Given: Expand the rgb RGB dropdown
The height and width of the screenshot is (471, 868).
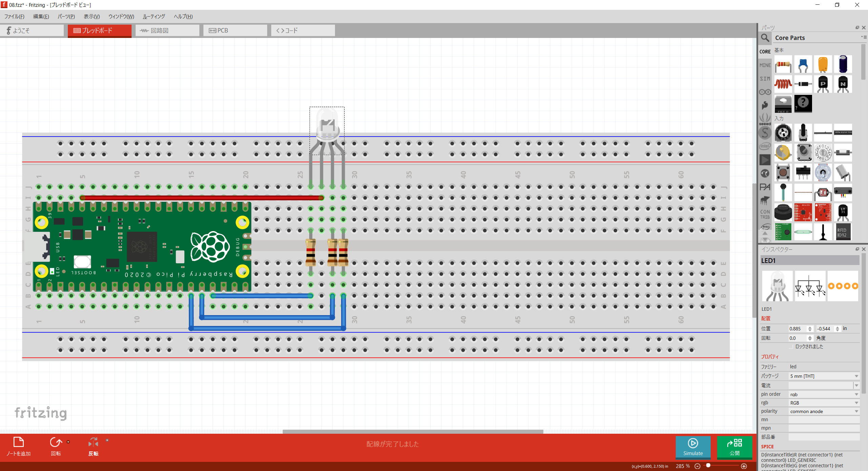Looking at the screenshot, I should click(x=824, y=403).
